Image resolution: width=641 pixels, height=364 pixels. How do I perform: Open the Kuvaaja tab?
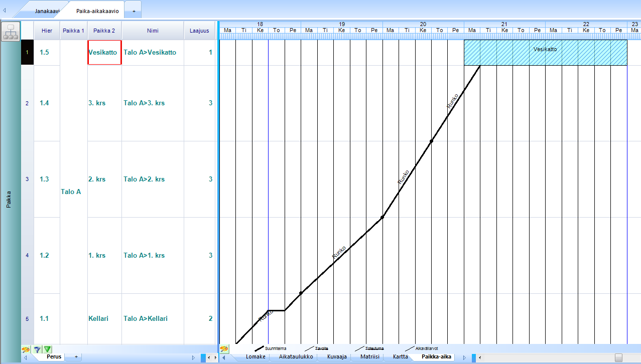click(337, 357)
